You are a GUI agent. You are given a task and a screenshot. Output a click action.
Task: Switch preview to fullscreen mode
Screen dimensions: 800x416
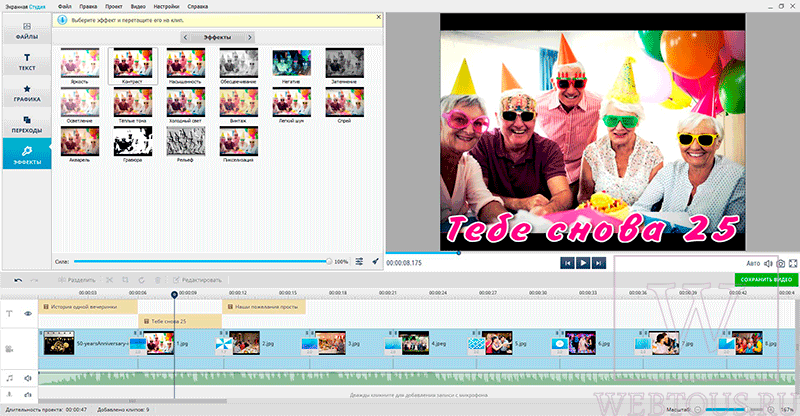click(x=793, y=263)
